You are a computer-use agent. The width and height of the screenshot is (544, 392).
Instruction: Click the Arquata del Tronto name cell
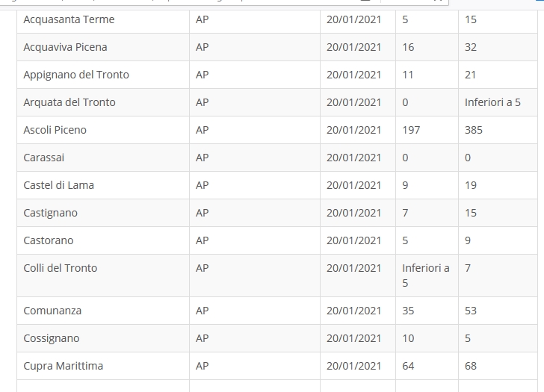coord(103,102)
